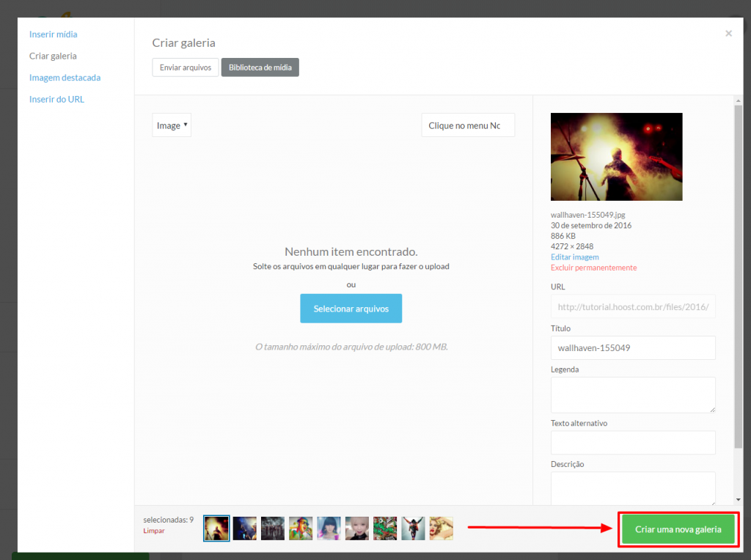Click the Editar imagem link
The height and width of the screenshot is (560, 751).
pos(574,257)
